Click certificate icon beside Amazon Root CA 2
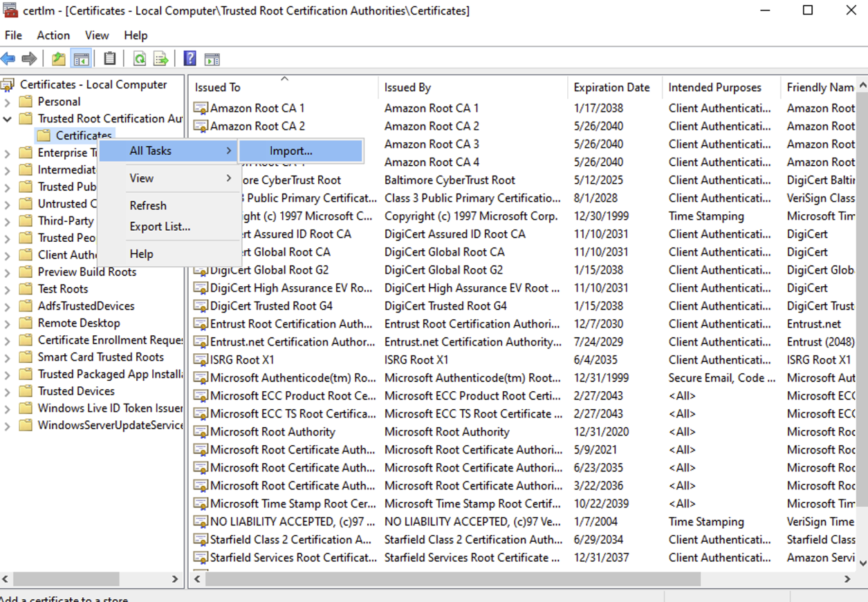Viewport: 868px width, 602px height. [201, 126]
